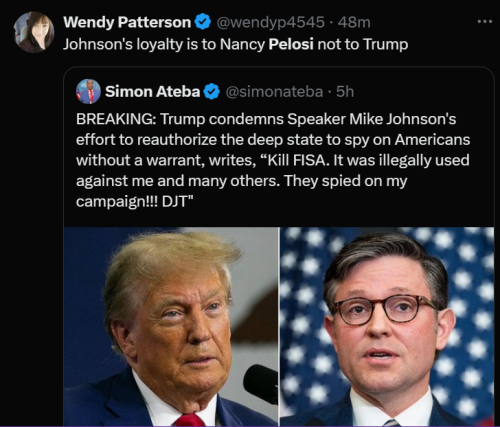Open the 48m timestamp of the tweet
500x427 pixels.
[x=354, y=22]
